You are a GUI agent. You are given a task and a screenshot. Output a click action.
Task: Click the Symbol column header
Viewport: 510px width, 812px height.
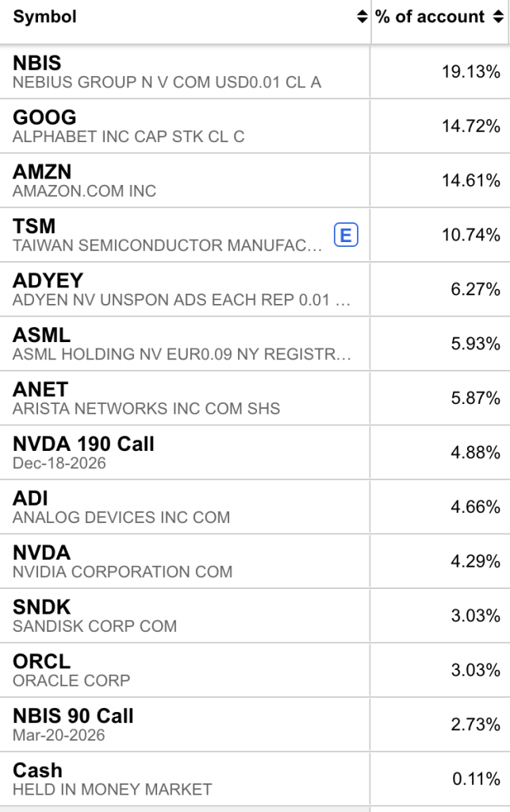click(x=45, y=17)
